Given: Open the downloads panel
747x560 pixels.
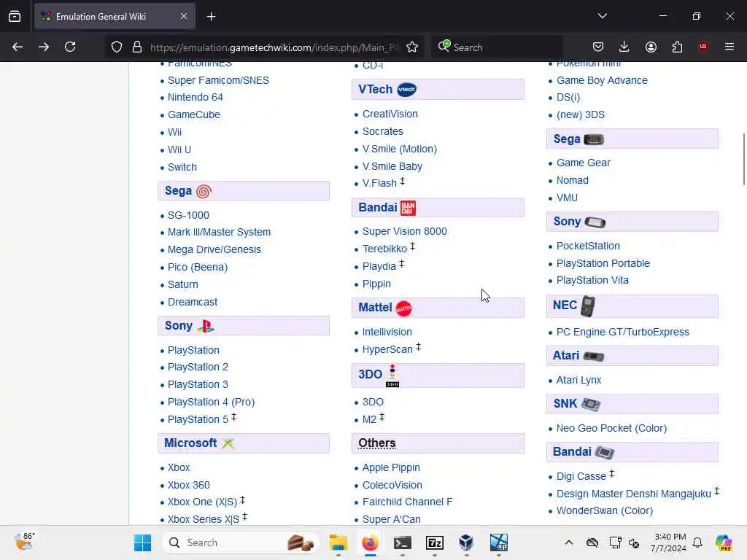Looking at the screenshot, I should (624, 47).
